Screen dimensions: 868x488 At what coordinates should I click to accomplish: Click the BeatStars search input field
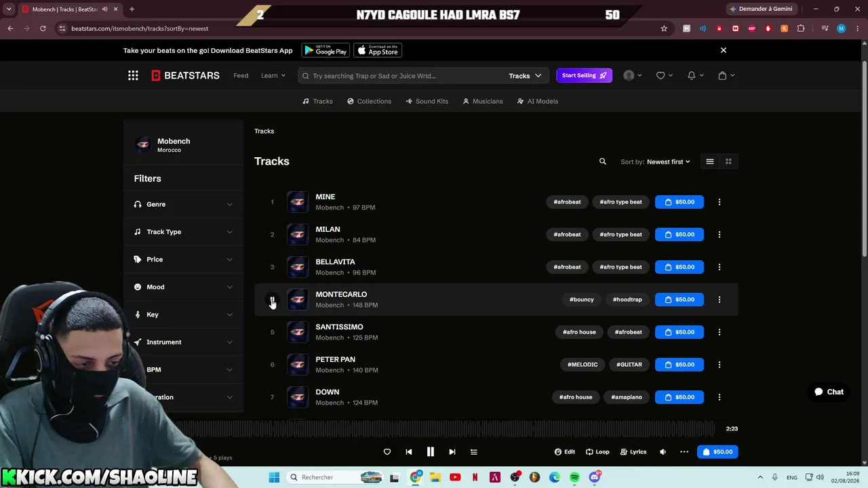point(403,76)
